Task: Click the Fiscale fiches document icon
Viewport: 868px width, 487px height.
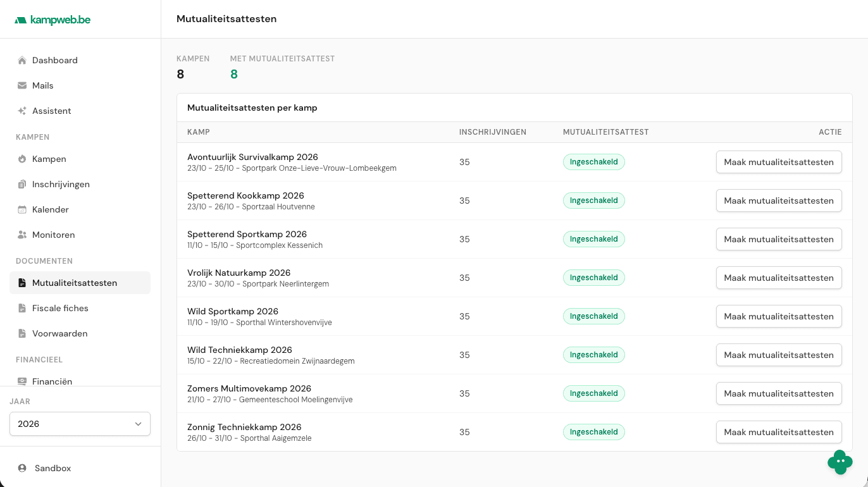Action: pos(22,308)
